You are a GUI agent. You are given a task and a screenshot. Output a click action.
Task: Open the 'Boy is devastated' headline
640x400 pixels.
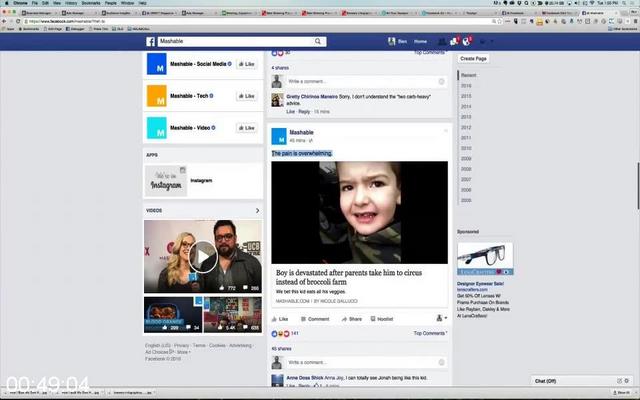pyautogui.click(x=349, y=277)
